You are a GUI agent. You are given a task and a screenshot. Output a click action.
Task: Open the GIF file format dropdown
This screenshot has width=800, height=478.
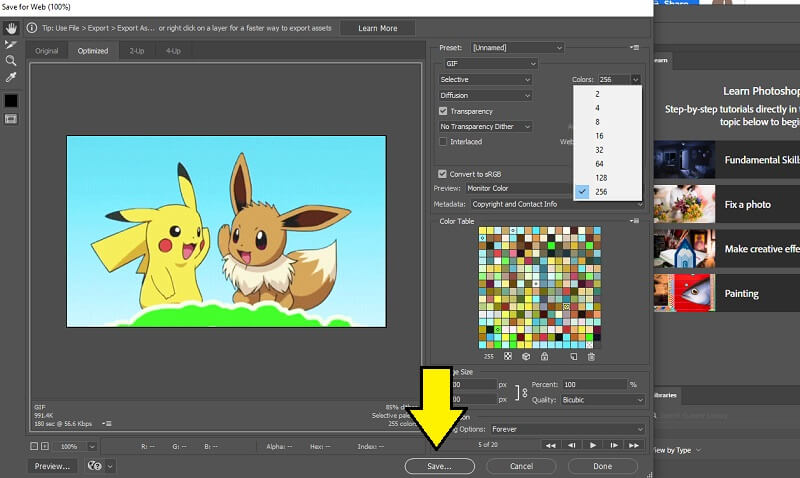coord(491,63)
